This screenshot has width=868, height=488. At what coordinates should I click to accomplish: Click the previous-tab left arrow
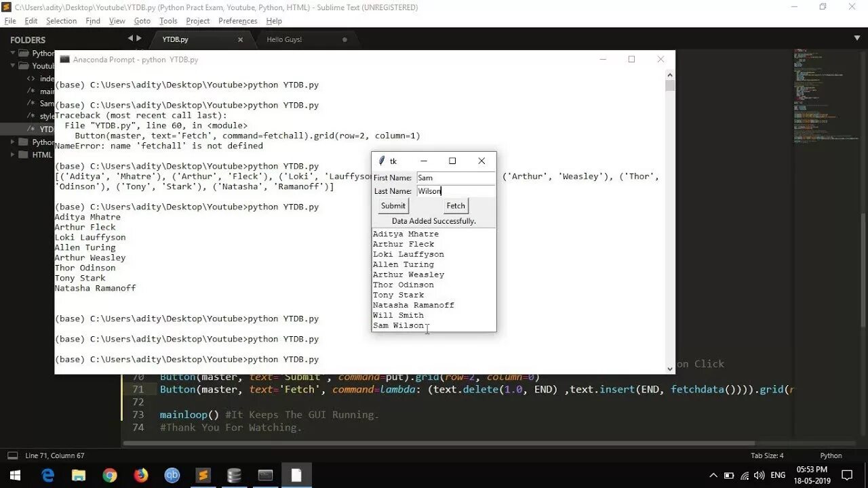click(130, 39)
